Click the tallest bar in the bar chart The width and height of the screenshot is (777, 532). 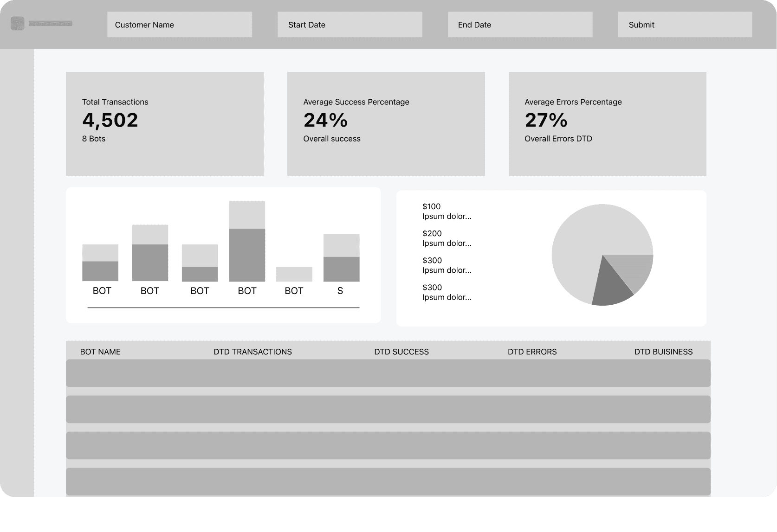247,241
